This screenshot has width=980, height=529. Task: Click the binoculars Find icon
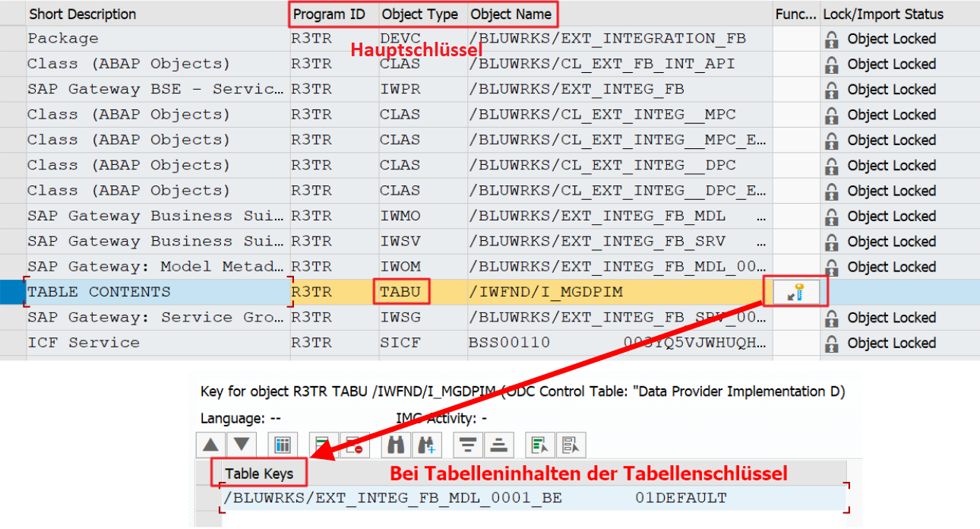click(396, 445)
